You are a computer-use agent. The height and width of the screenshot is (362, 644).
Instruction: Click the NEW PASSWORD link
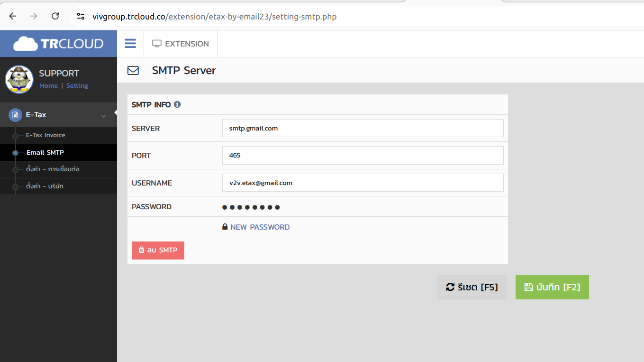pos(260,227)
